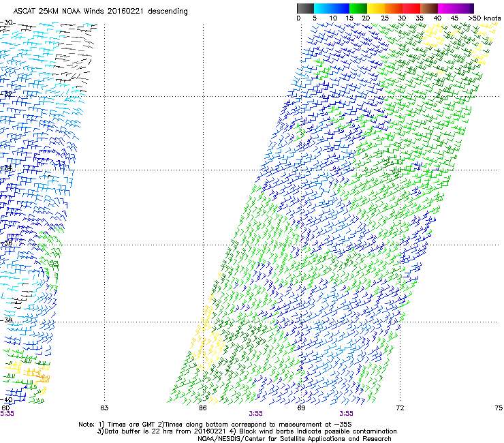
Task: Click the latitude label '-32'
Action: point(6,94)
